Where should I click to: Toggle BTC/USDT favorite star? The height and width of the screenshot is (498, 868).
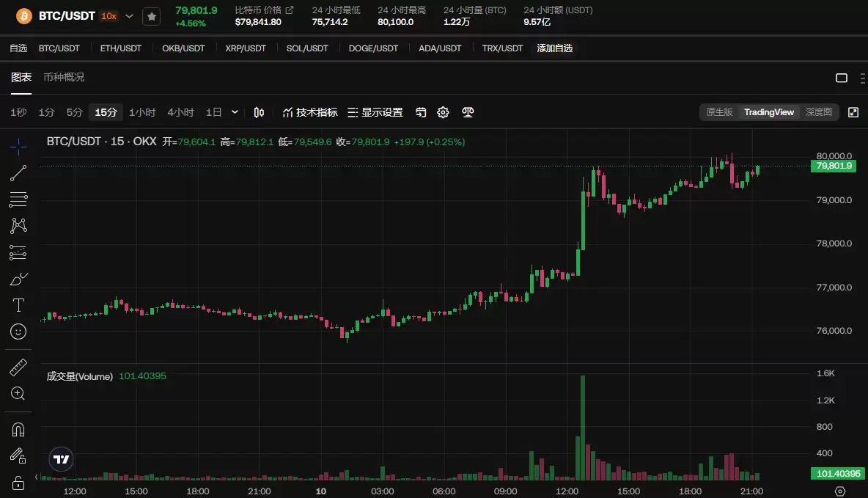coord(151,15)
